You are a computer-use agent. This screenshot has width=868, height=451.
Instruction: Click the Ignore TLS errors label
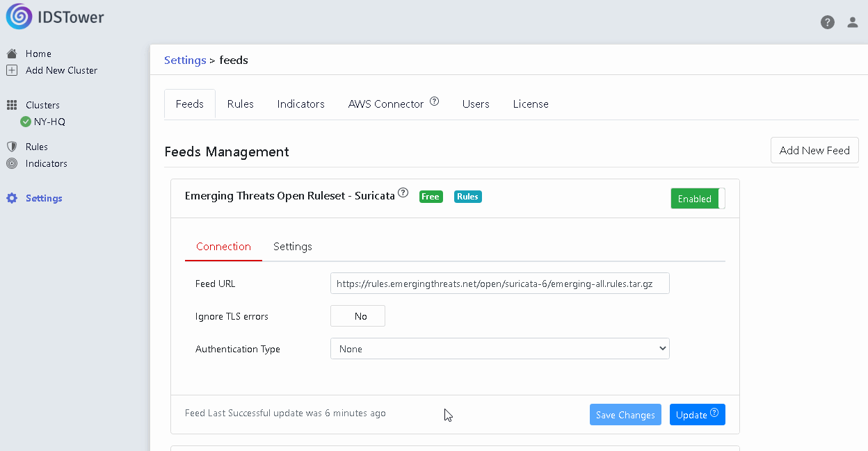[232, 316]
